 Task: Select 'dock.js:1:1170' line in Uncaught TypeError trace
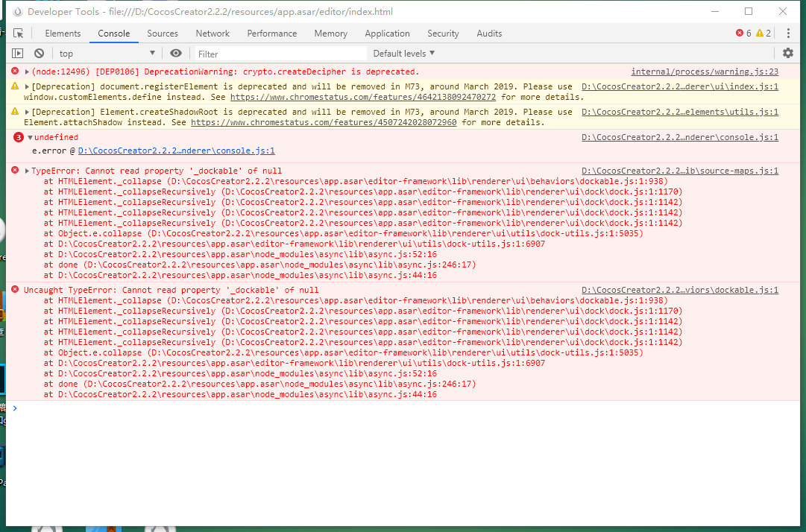(363, 311)
